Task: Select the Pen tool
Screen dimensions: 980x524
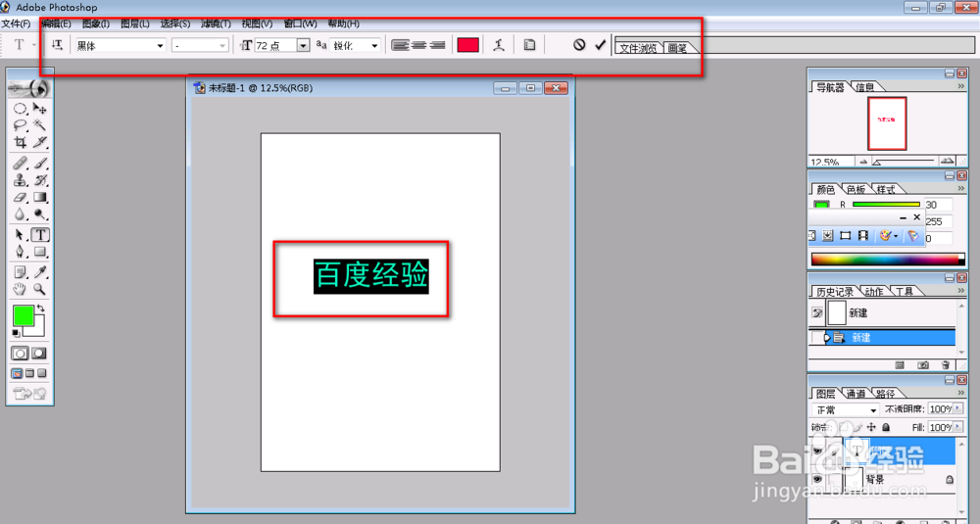Action: pos(20,252)
